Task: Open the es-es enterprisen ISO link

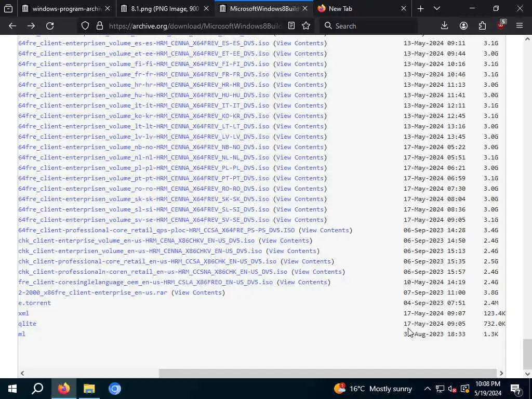Action: 143,43
